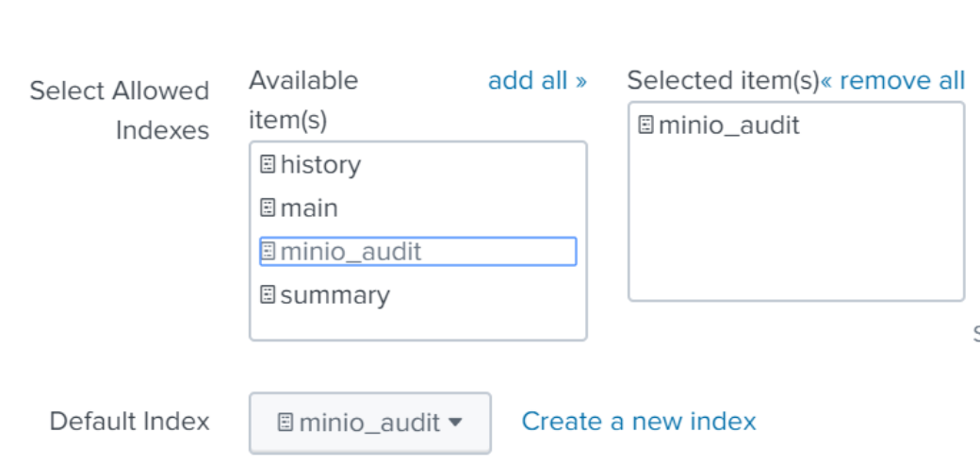Click the caret arrow on minio_audit dropdown

(x=455, y=423)
